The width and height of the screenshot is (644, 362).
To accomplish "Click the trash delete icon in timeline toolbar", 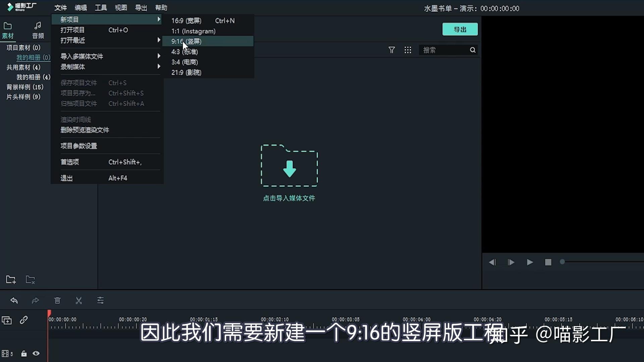I will click(x=57, y=300).
